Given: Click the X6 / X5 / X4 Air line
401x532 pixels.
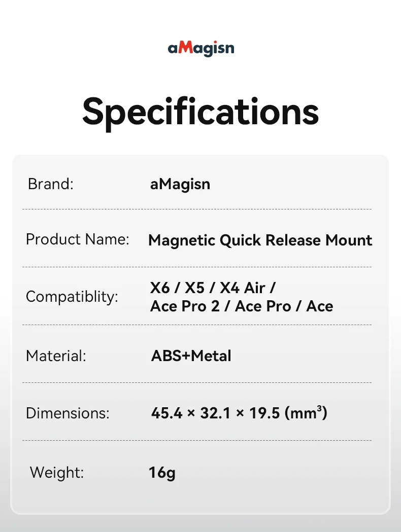Looking at the screenshot, I should (213, 288).
